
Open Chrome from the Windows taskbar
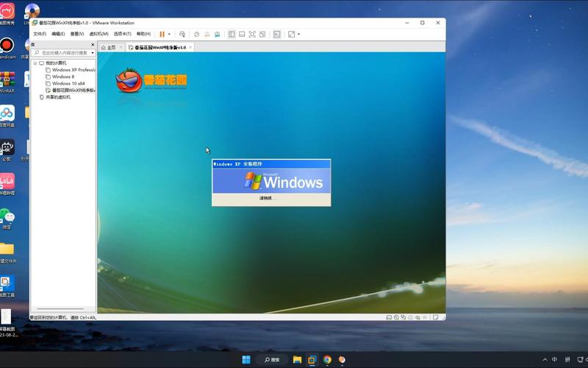pyautogui.click(x=327, y=360)
